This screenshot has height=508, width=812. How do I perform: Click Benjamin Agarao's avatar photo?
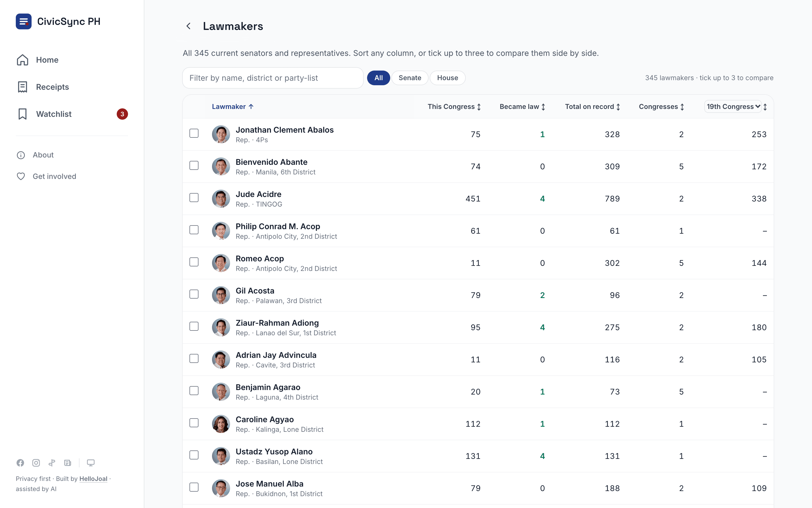pos(221,392)
